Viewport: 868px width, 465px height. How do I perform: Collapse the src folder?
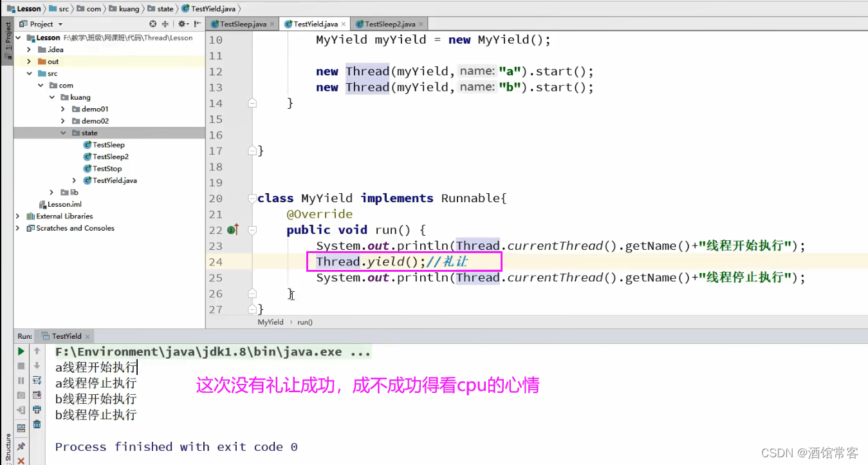(x=29, y=73)
